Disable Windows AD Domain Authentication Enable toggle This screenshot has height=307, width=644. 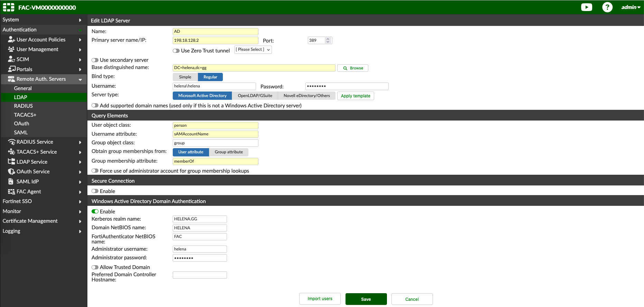click(x=95, y=211)
